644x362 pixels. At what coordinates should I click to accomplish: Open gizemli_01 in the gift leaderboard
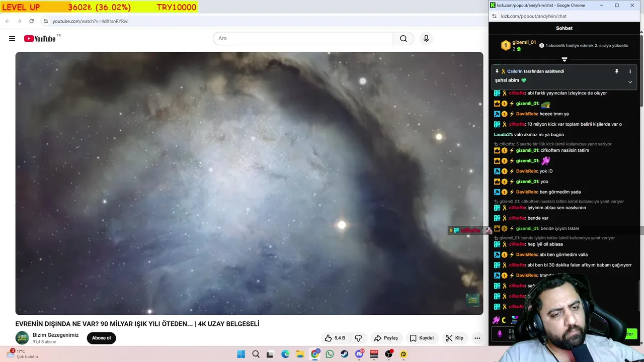pyautogui.click(x=524, y=43)
